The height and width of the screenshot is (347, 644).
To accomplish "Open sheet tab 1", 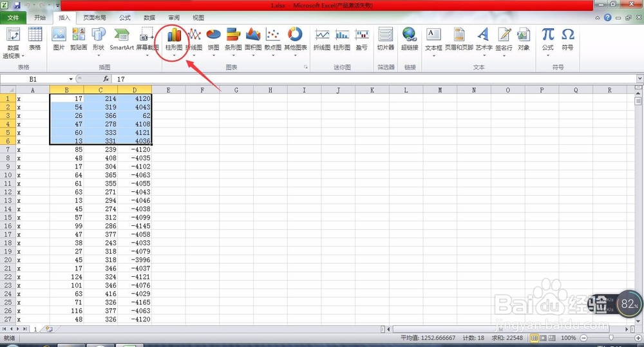I will pos(35,329).
